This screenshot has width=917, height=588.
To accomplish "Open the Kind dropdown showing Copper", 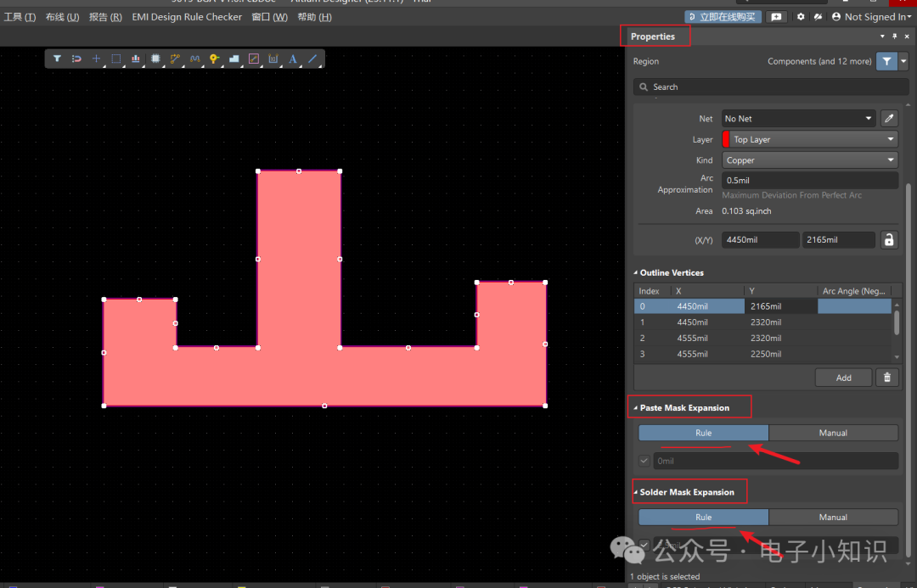I will pyautogui.click(x=810, y=160).
